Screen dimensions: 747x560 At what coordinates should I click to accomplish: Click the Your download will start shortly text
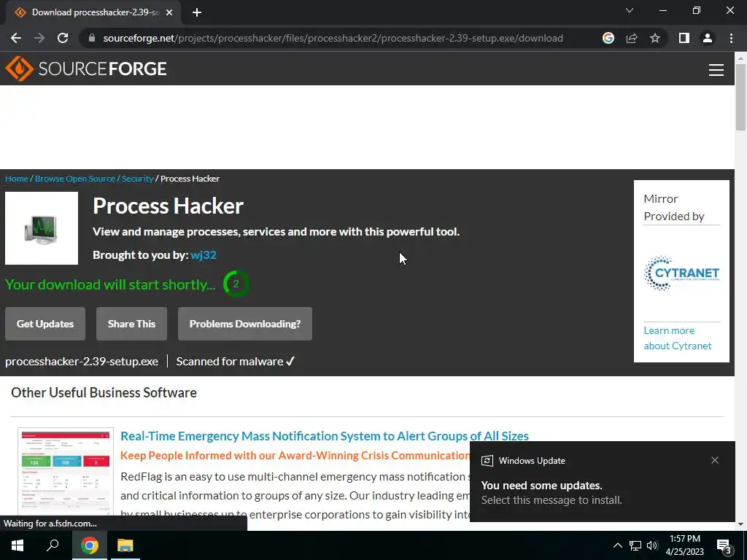(x=110, y=284)
